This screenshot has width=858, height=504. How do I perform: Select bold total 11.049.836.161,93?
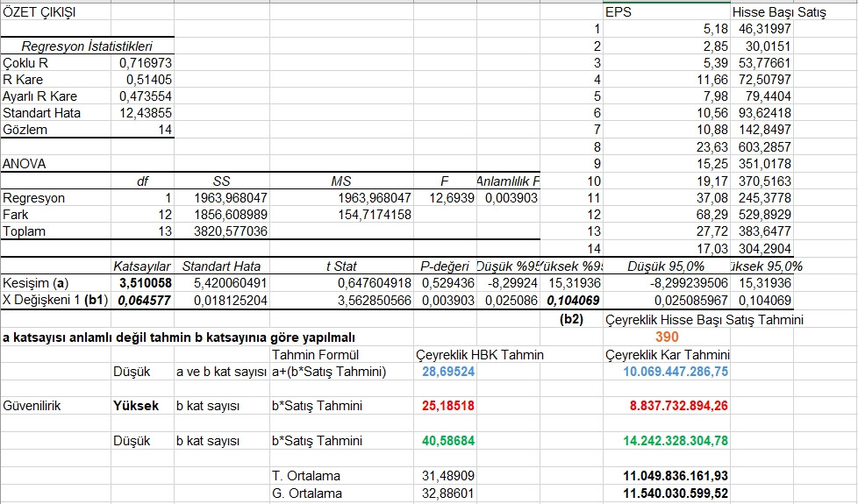pyautogui.click(x=676, y=476)
